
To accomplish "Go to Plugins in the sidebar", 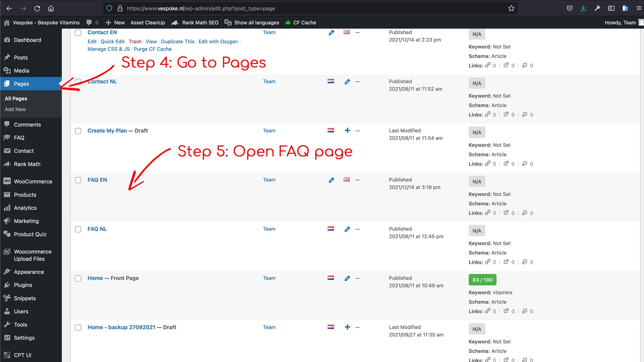I will pyautogui.click(x=23, y=285).
